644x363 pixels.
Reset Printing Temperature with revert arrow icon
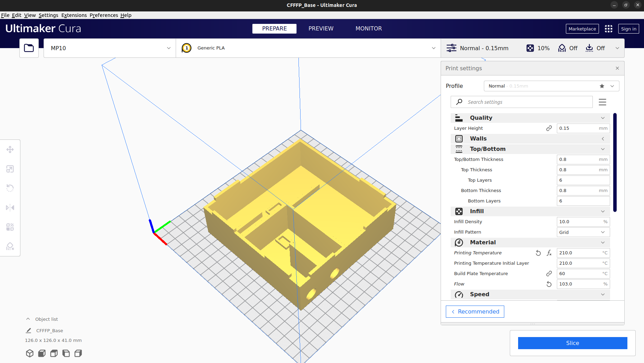click(538, 253)
